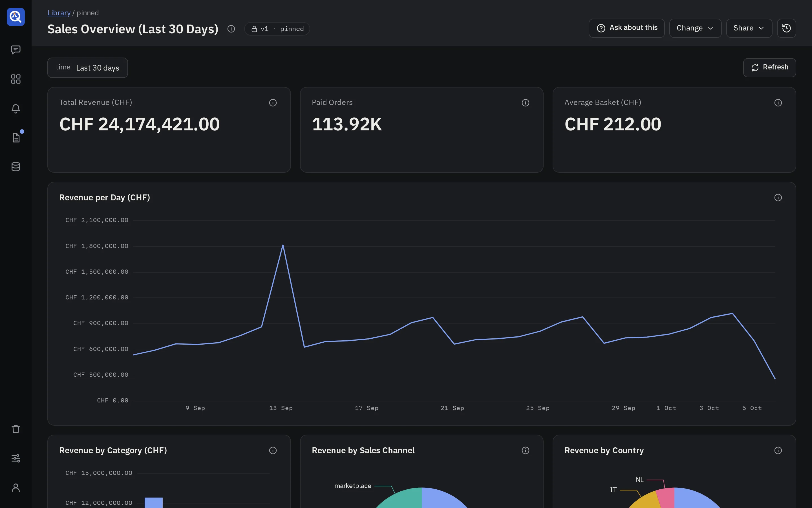The height and width of the screenshot is (508, 812).
Task: Click the v1 pinned version badge
Action: [x=277, y=29]
